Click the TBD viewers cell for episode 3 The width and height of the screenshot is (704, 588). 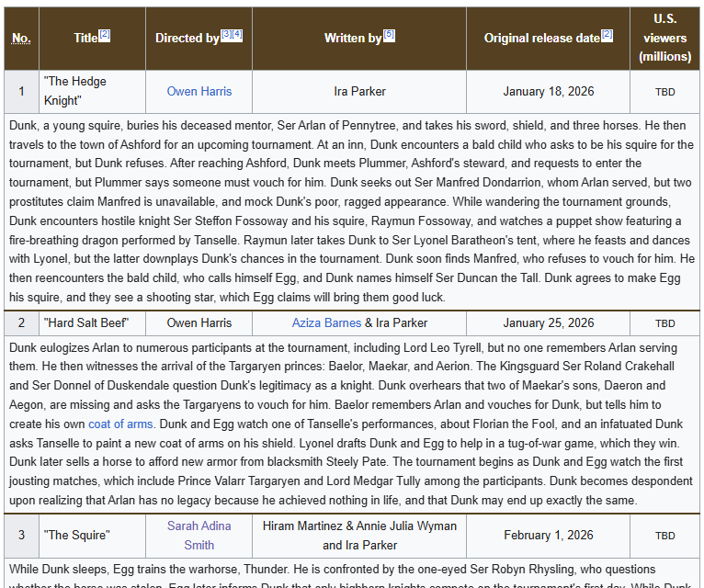[664, 536]
